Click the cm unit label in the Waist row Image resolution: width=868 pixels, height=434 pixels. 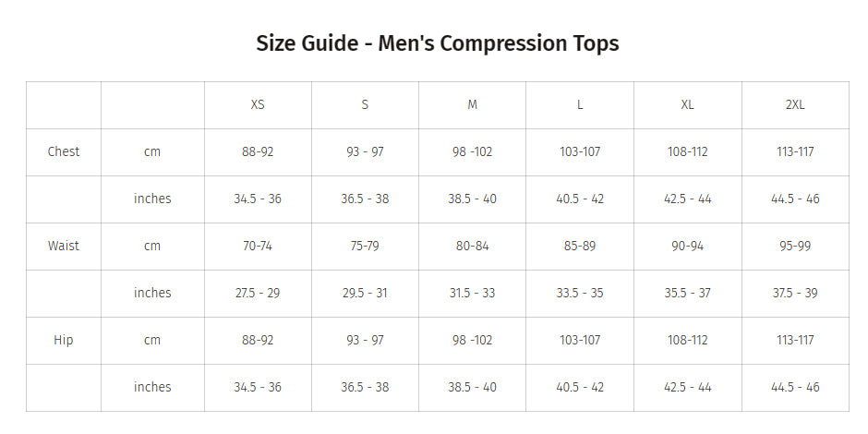click(x=152, y=246)
